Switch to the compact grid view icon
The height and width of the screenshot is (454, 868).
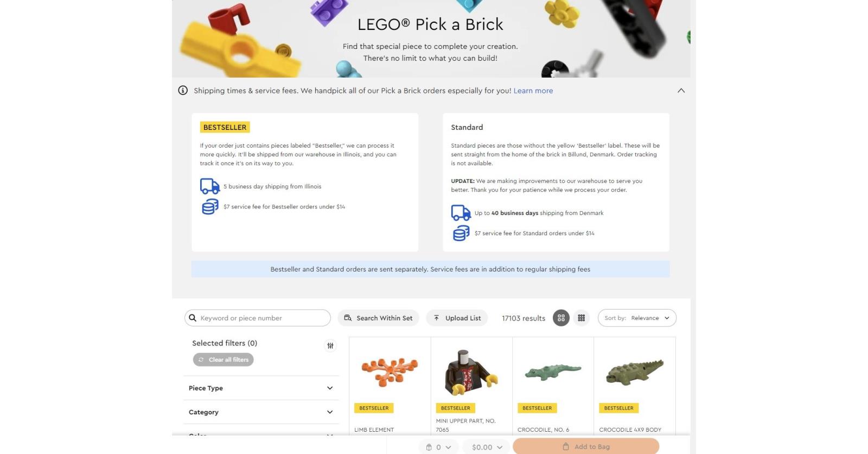pos(581,318)
